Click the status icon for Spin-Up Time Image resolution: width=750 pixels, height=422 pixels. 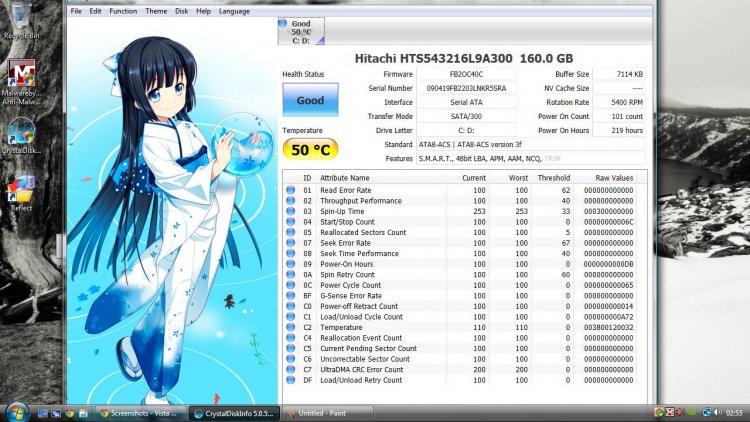tap(290, 211)
